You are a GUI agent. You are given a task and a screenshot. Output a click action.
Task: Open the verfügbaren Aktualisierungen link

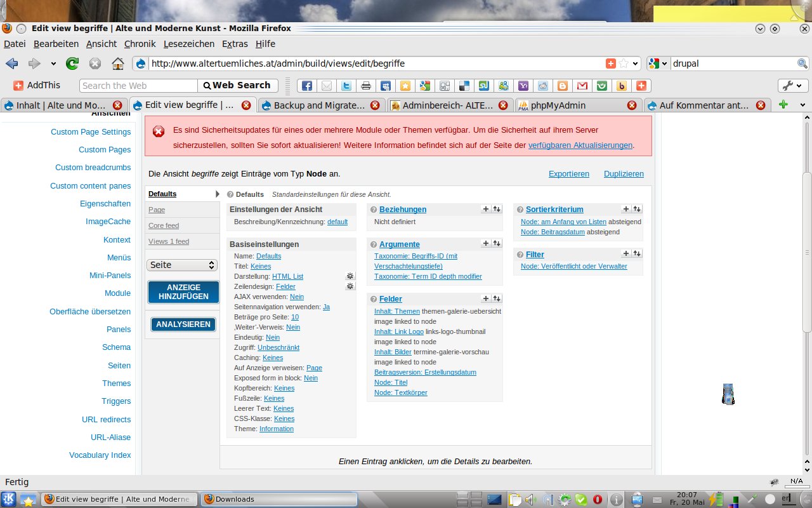pyautogui.click(x=580, y=145)
